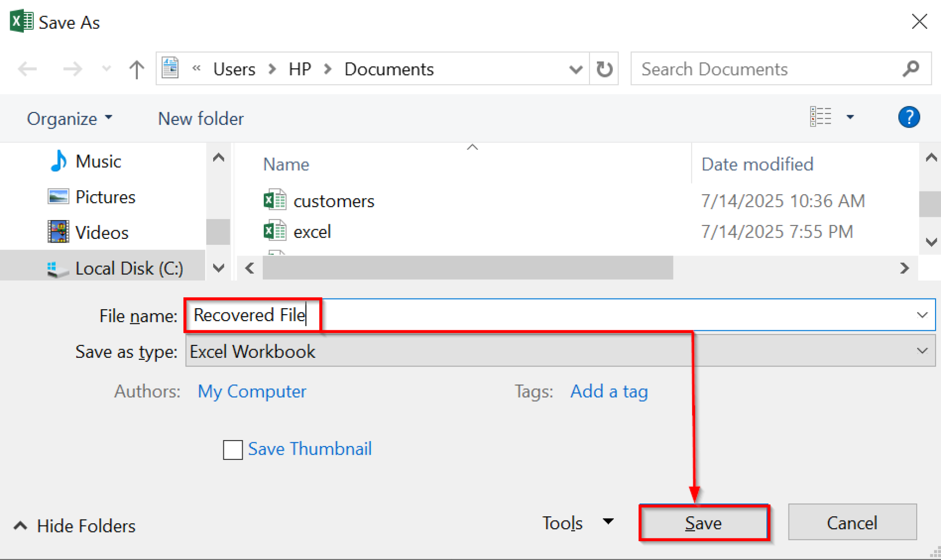941x560 pixels.
Task: Click the refresh icon in the address bar
Action: (x=604, y=69)
